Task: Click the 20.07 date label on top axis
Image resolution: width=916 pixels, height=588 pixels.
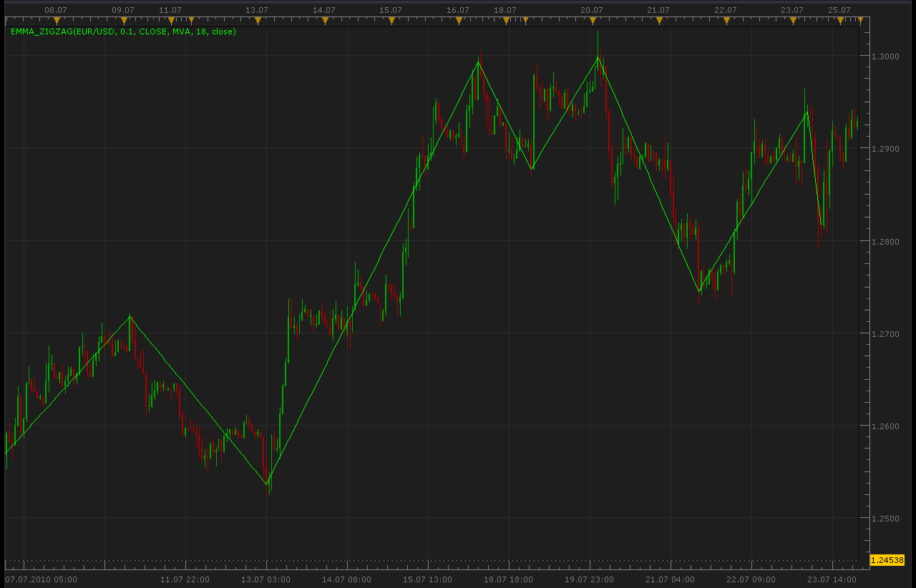Action: 592,10
